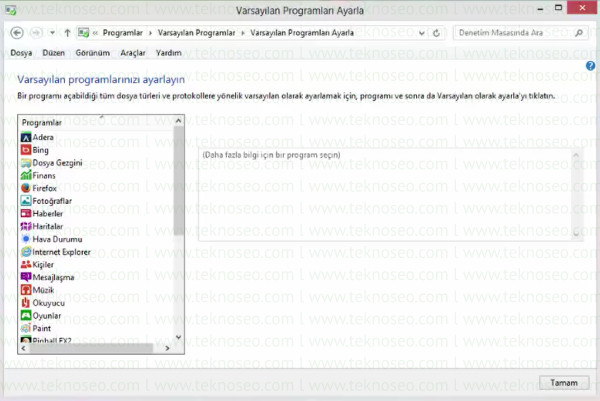Select the Okuyucu text in the list

click(49, 303)
